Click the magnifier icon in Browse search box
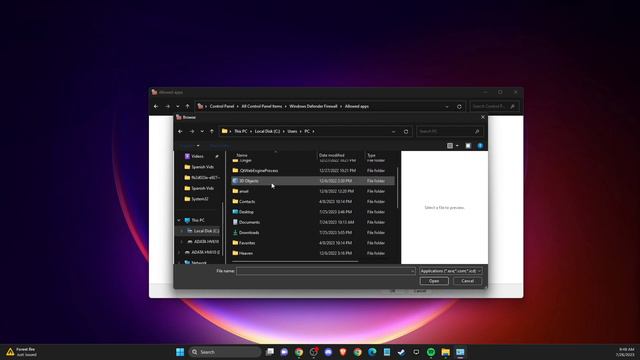Screen dimensions: 640x360 click(477, 131)
